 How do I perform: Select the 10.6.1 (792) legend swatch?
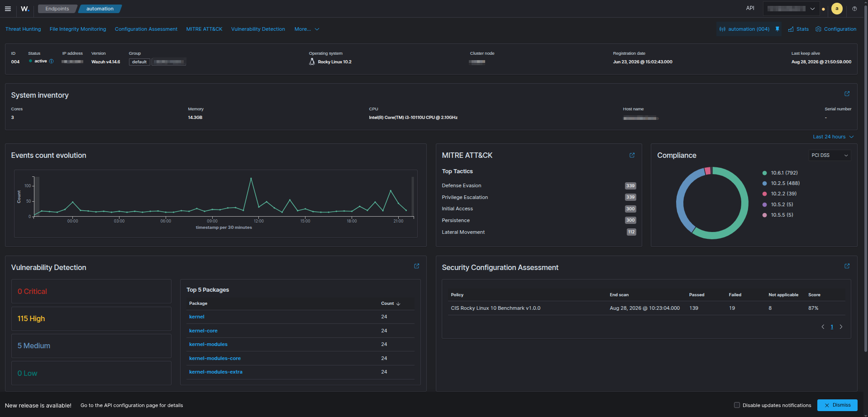click(x=764, y=173)
